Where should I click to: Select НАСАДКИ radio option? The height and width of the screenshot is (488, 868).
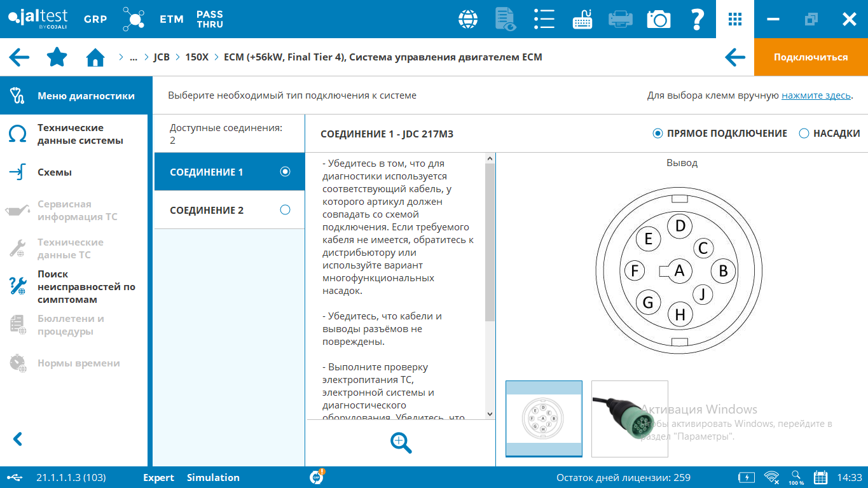[804, 134]
